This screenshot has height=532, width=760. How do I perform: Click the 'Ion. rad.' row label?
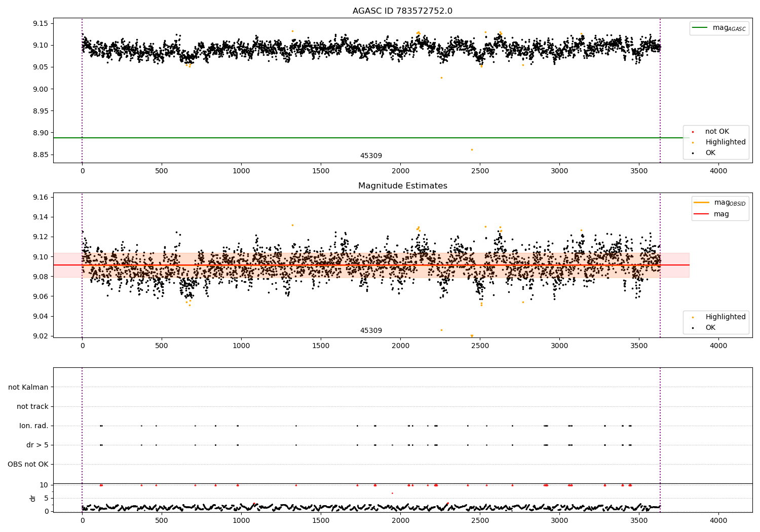[x=34, y=426]
